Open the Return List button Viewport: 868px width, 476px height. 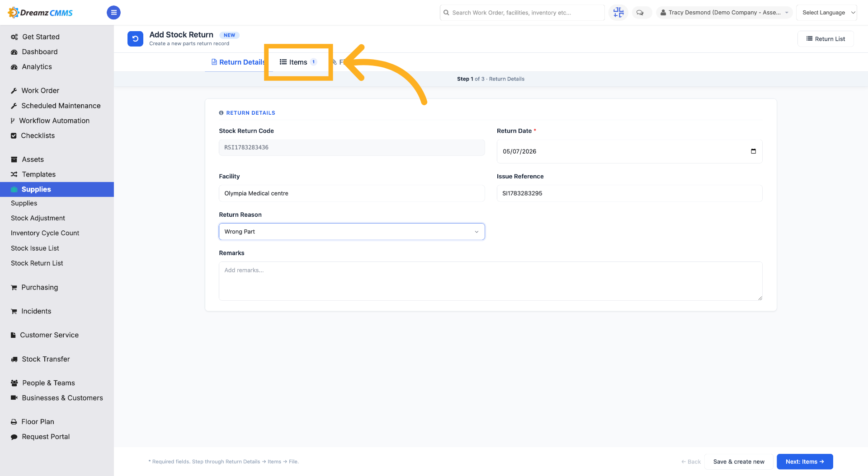[x=826, y=39]
